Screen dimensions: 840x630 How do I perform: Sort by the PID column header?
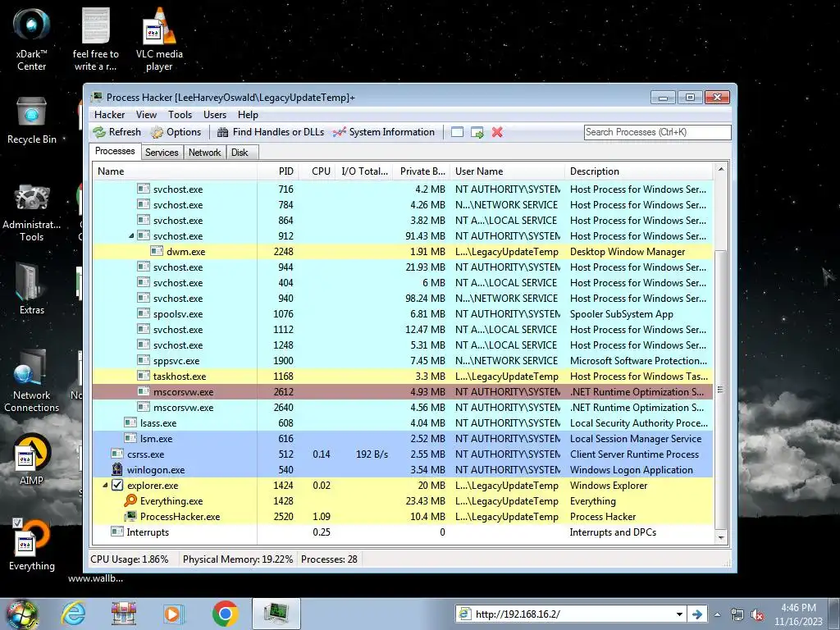tap(277, 171)
